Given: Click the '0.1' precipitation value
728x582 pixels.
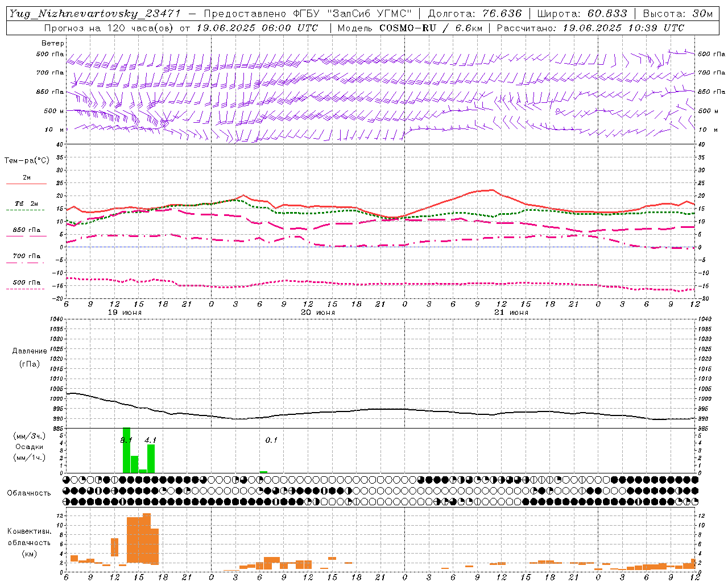Looking at the screenshot, I should coord(271,440).
